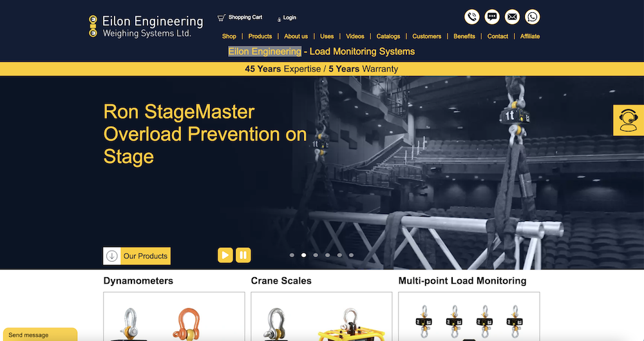This screenshot has height=341, width=644.
Task: Open the Crane Scales product image
Action: click(x=321, y=317)
